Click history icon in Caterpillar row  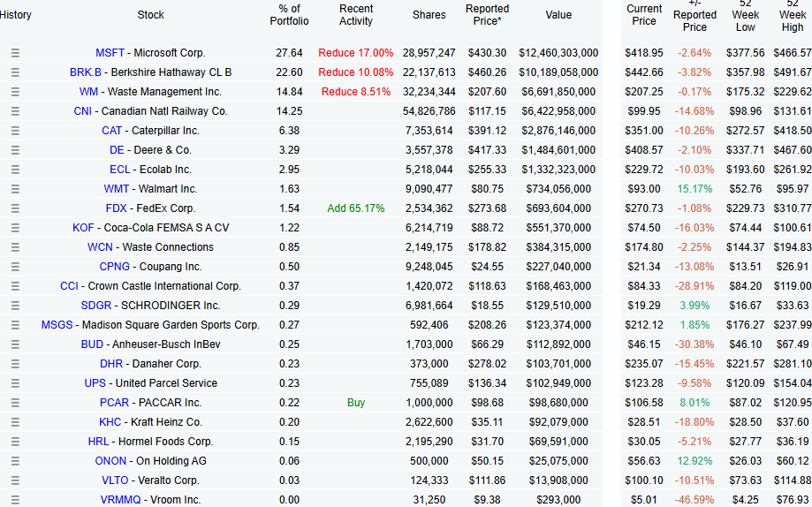pos(15,131)
